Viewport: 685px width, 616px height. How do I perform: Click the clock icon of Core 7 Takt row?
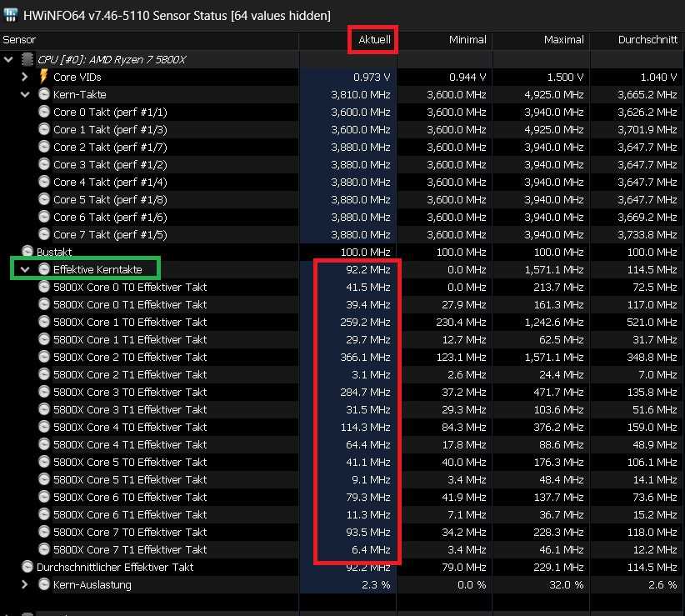click(x=44, y=233)
